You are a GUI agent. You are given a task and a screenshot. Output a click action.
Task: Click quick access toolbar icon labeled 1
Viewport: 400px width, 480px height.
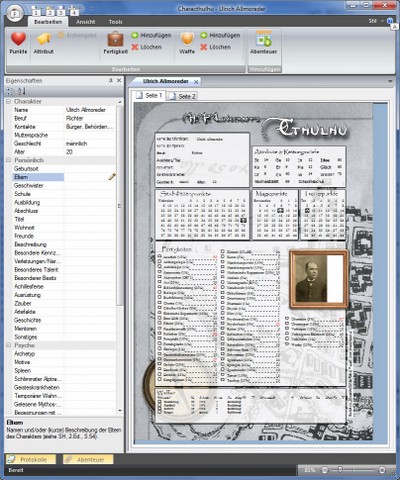click(x=36, y=12)
